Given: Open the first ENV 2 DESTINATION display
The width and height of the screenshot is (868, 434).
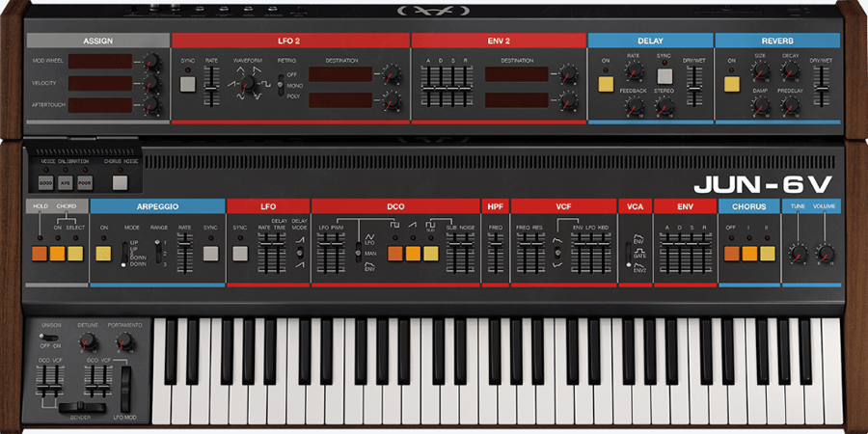Looking at the screenshot, I should point(517,74).
